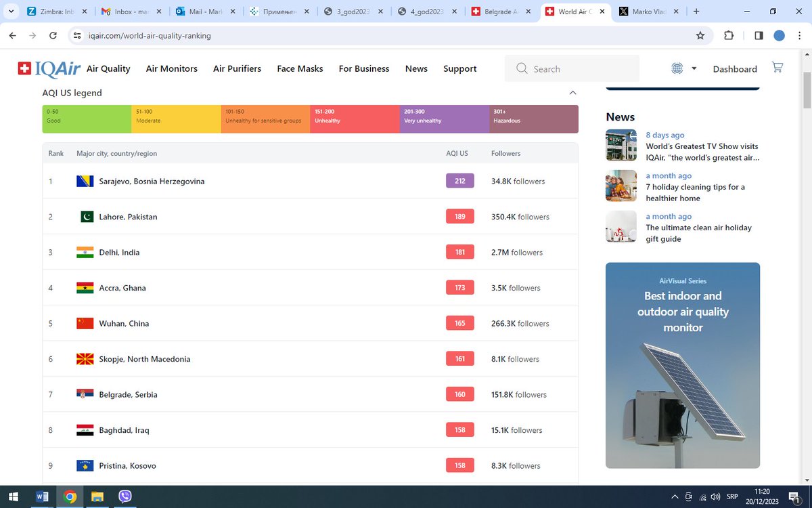Open ultimate clean air holiday gift guide
This screenshot has width=812, height=508.
[698, 233]
